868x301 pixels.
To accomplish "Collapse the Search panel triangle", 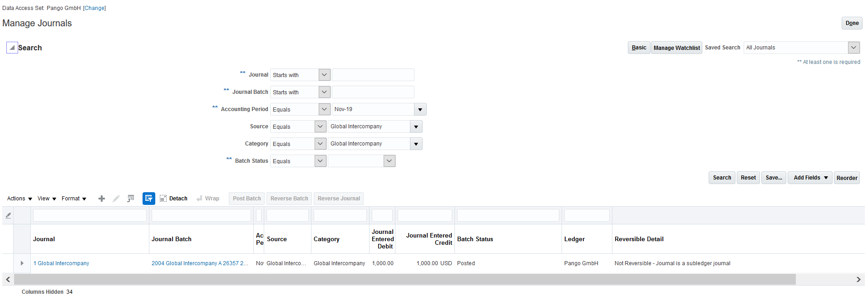I will [12, 48].
